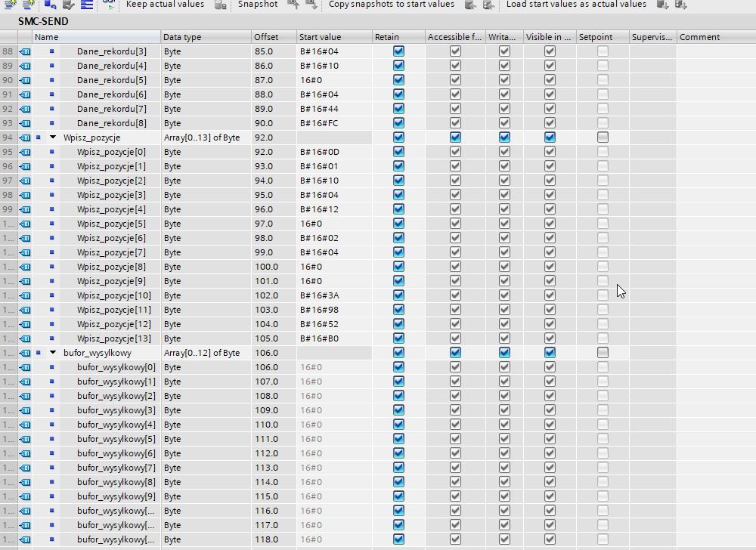Select the name cell bufor_wysylkowy[7]
This screenshot has height=550, width=756.
pyautogui.click(x=116, y=468)
